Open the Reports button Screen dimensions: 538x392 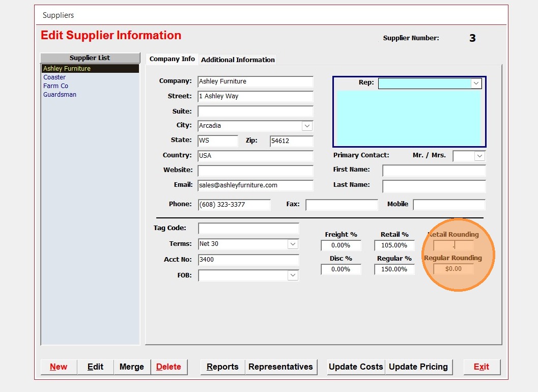(x=222, y=367)
